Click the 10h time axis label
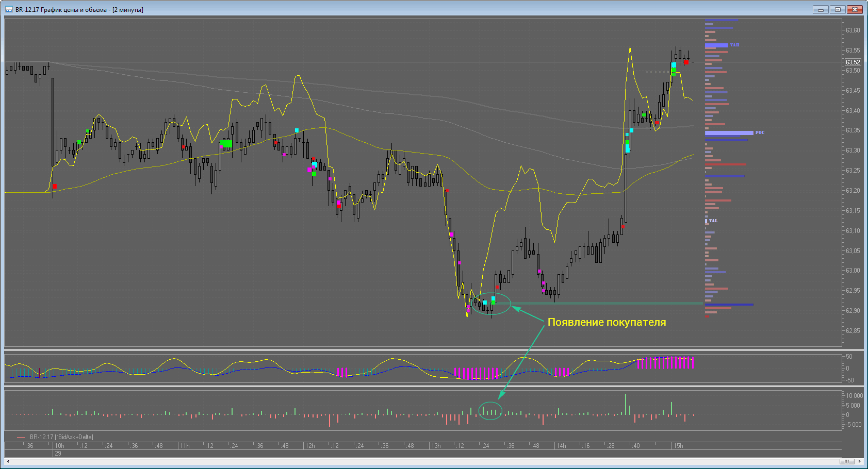This screenshot has width=868, height=469. click(x=59, y=446)
